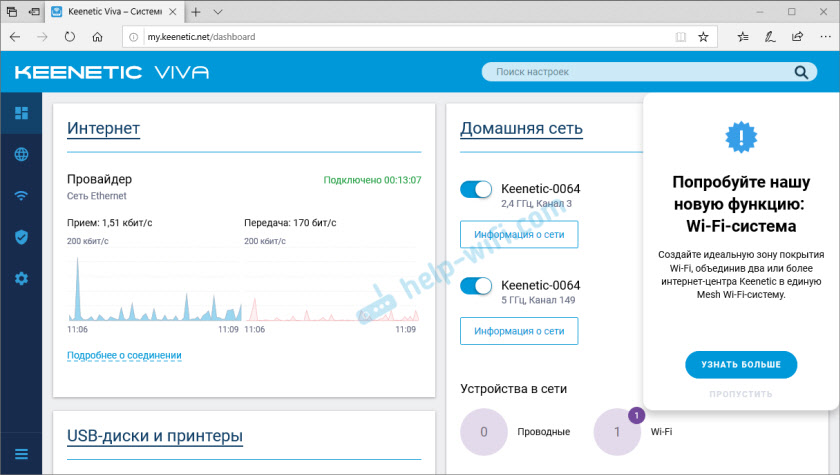Click ПРОПУСТИТЬ to skip the popup
The width and height of the screenshot is (840, 475).
pyautogui.click(x=741, y=394)
